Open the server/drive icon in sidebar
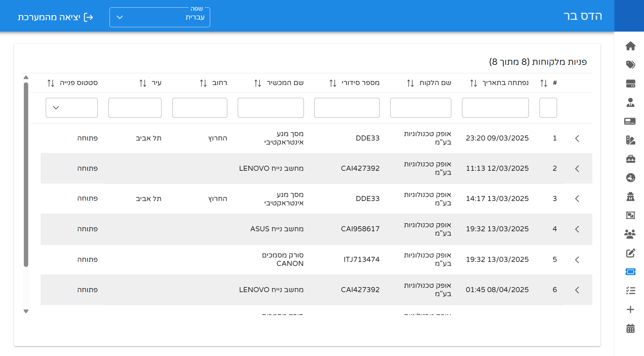 630,83
